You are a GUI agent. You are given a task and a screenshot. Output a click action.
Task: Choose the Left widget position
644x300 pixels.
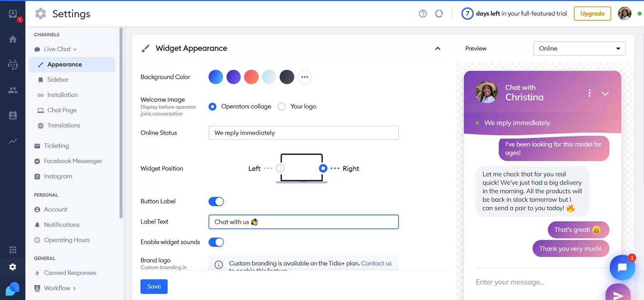[280, 168]
